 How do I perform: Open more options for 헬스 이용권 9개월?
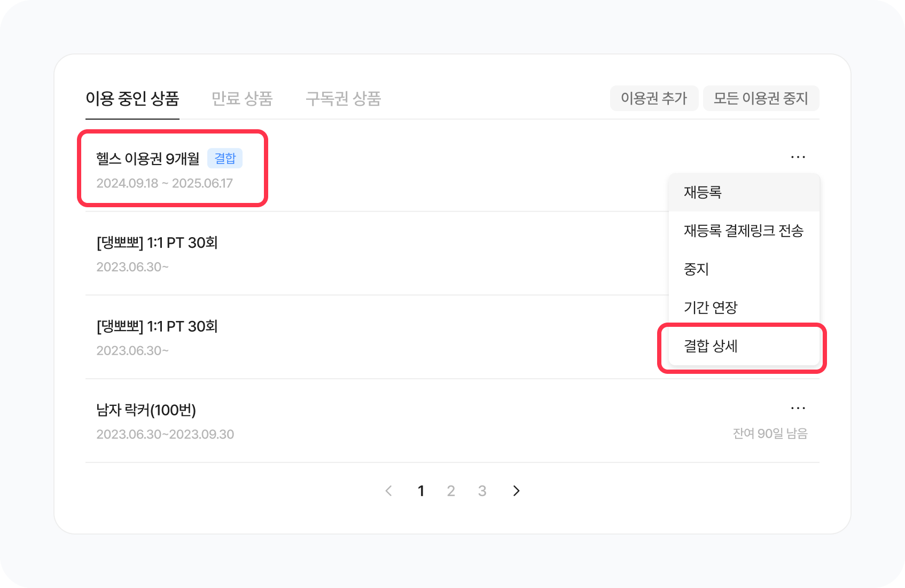click(798, 157)
